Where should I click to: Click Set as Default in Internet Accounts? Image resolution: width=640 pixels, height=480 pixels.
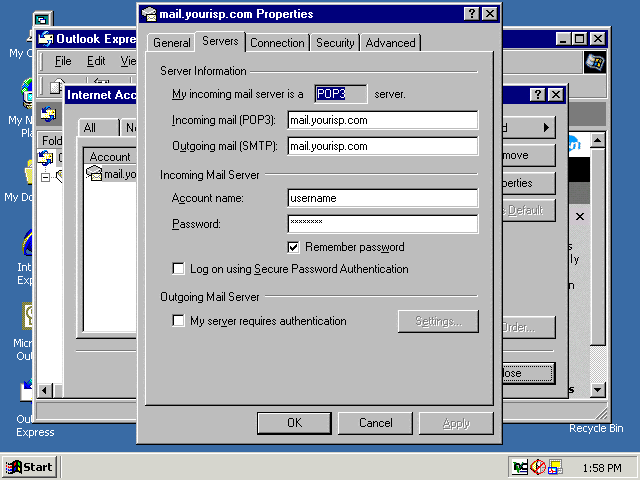pyautogui.click(x=529, y=210)
